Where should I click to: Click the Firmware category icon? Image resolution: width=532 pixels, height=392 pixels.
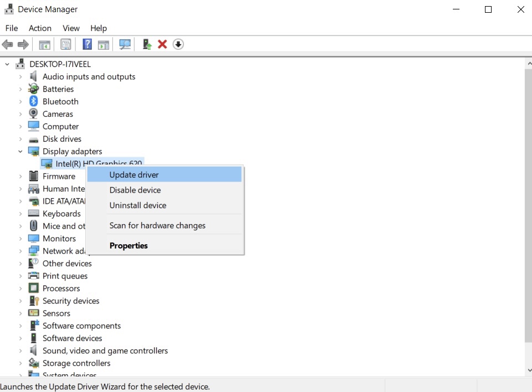pos(34,176)
